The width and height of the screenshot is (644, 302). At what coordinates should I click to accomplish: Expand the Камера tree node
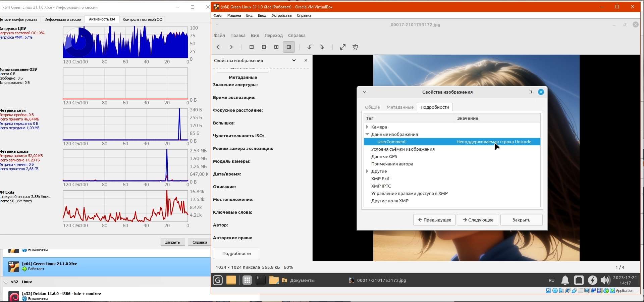pyautogui.click(x=367, y=127)
